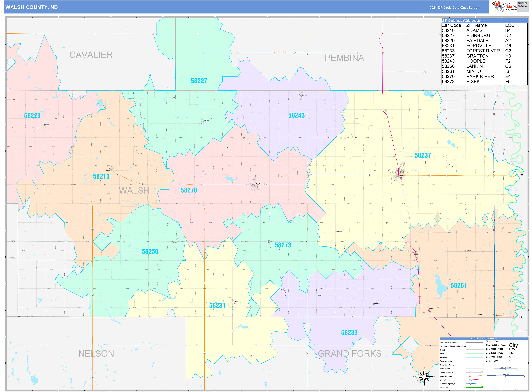Click the 58270 label on the map
This screenshot has width=532, height=392.
(189, 190)
